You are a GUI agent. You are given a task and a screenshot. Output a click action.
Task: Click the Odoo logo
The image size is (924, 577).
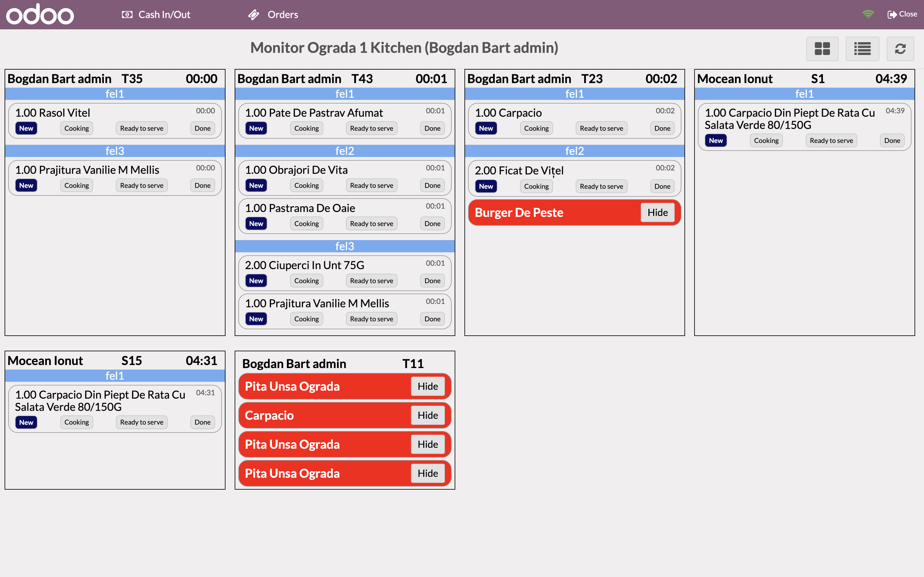(x=39, y=14)
